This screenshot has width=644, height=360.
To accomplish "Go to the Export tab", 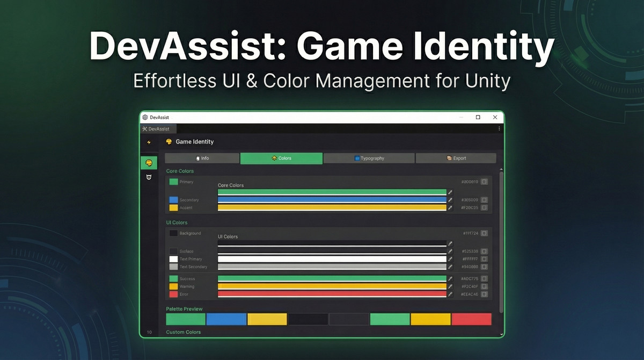I will click(456, 158).
